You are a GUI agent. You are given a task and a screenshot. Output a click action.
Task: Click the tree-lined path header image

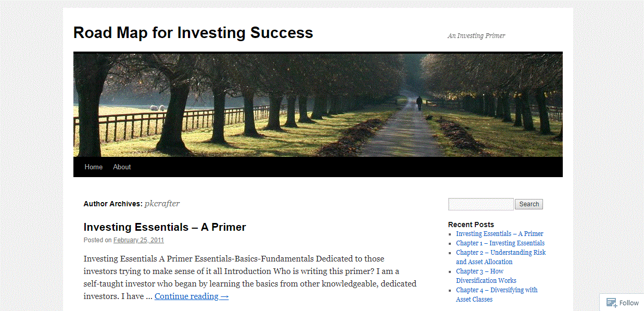tap(318, 104)
